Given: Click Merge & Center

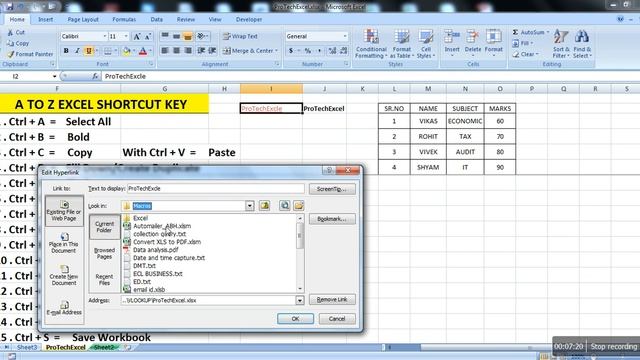Looking at the screenshot, I should click(248, 51).
